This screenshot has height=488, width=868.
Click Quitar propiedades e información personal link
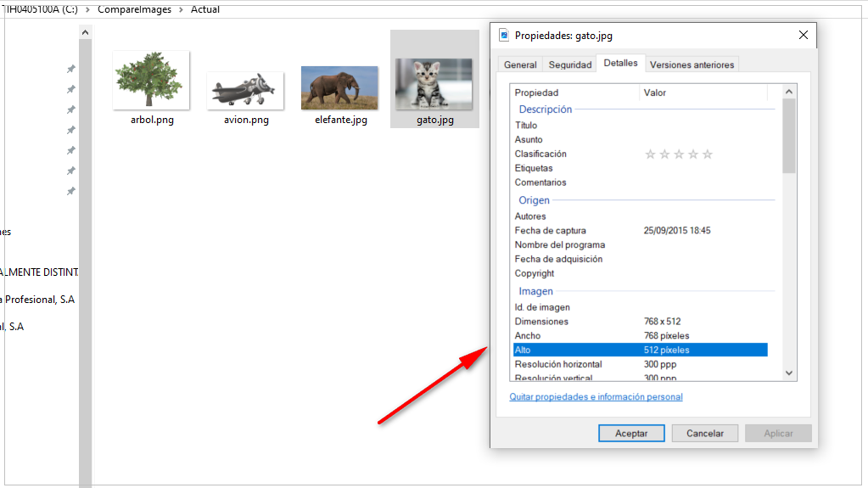pos(596,397)
